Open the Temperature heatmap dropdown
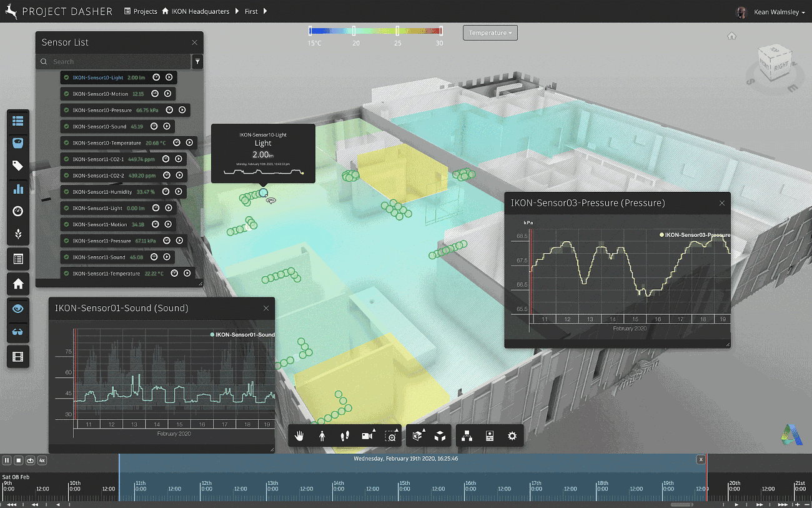This screenshot has height=508, width=812. [x=490, y=32]
